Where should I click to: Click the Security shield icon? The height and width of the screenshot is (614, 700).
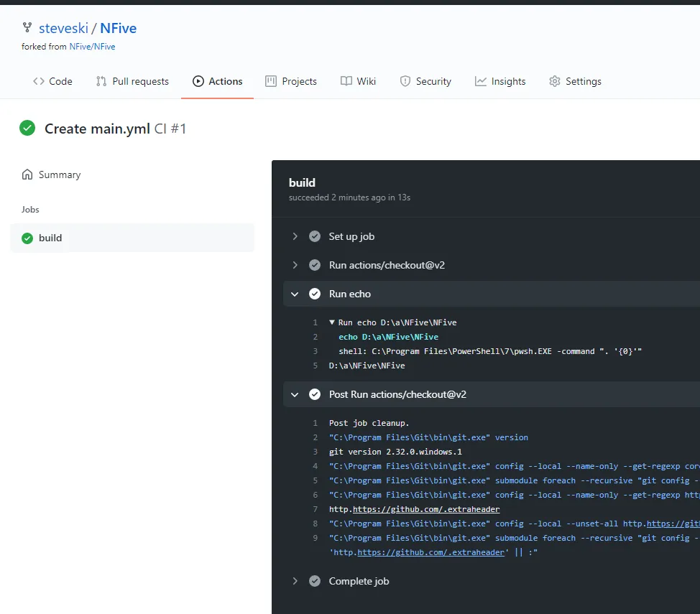405,81
